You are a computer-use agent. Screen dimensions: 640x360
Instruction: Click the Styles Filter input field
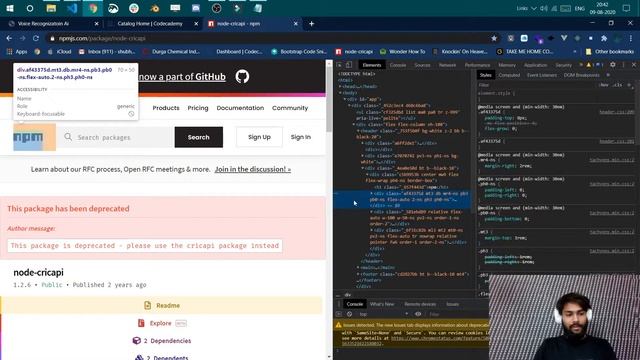pos(537,85)
